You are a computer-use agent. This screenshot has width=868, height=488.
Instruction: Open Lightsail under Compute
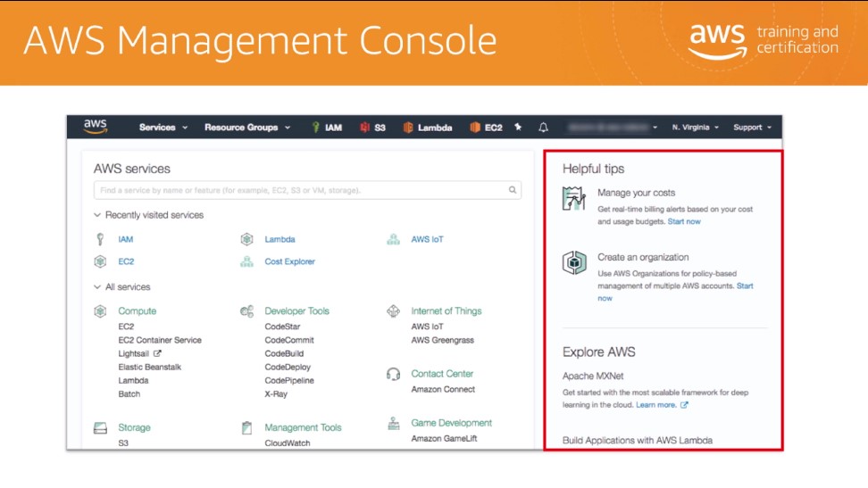click(133, 353)
